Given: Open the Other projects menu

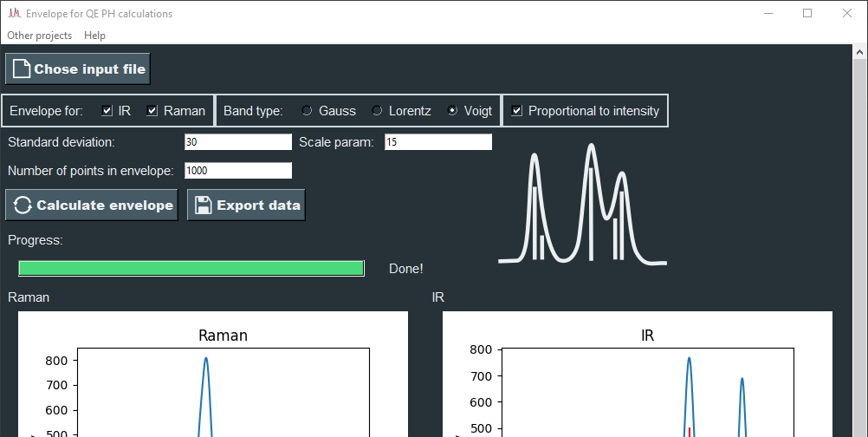Looking at the screenshot, I should [40, 36].
